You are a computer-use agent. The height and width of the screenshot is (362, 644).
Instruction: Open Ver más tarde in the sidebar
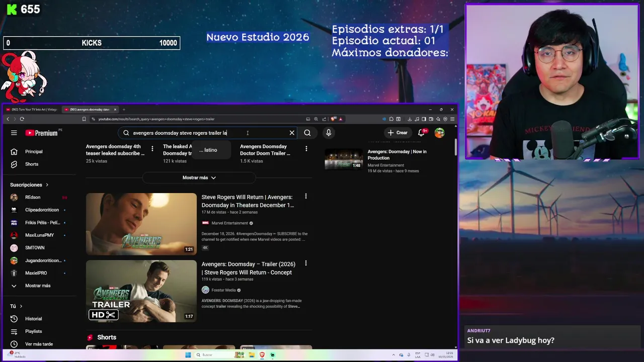[x=38, y=344]
